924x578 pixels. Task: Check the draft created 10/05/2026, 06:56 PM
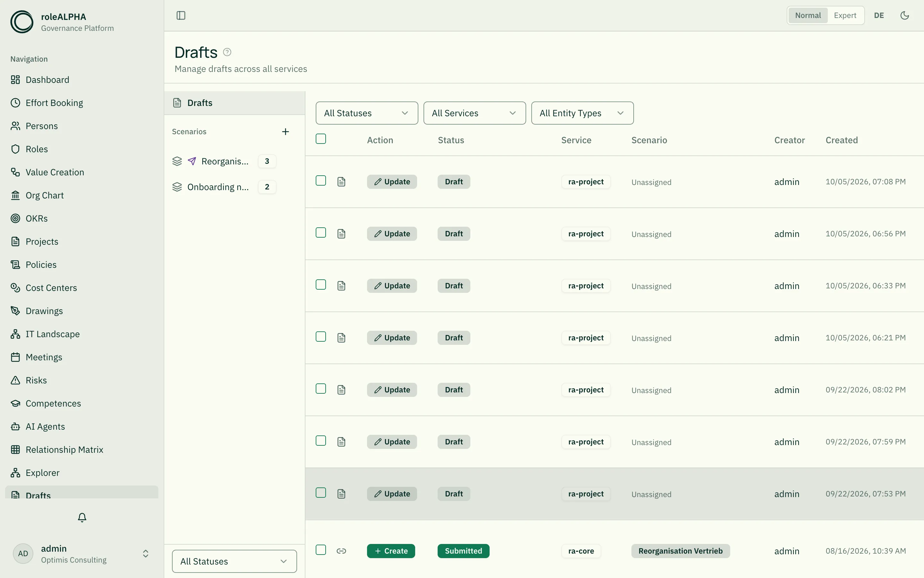321,232
